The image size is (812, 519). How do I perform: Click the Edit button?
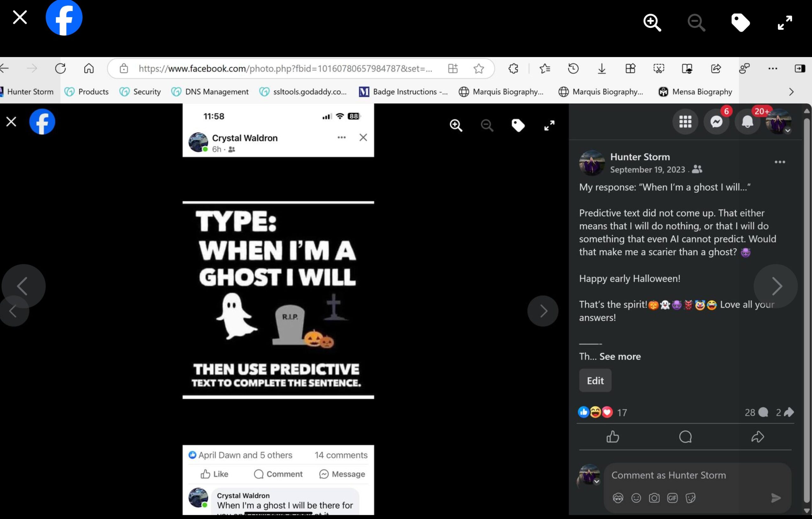click(595, 380)
